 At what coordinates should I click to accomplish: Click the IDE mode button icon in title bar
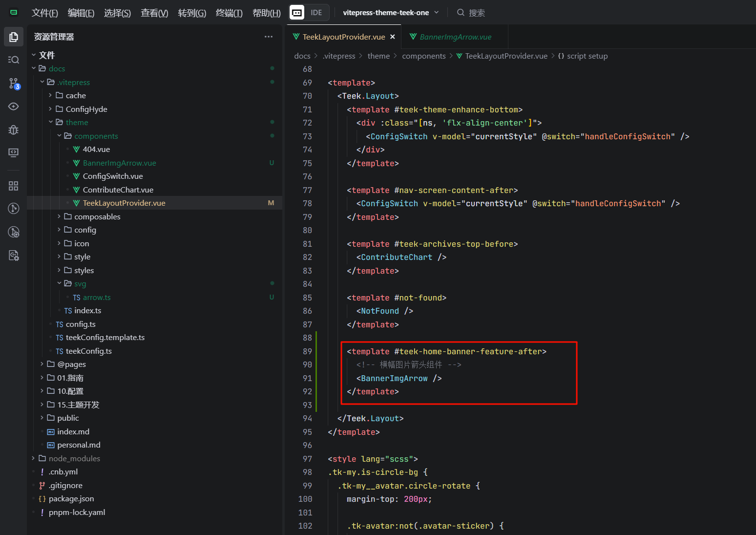click(x=297, y=13)
